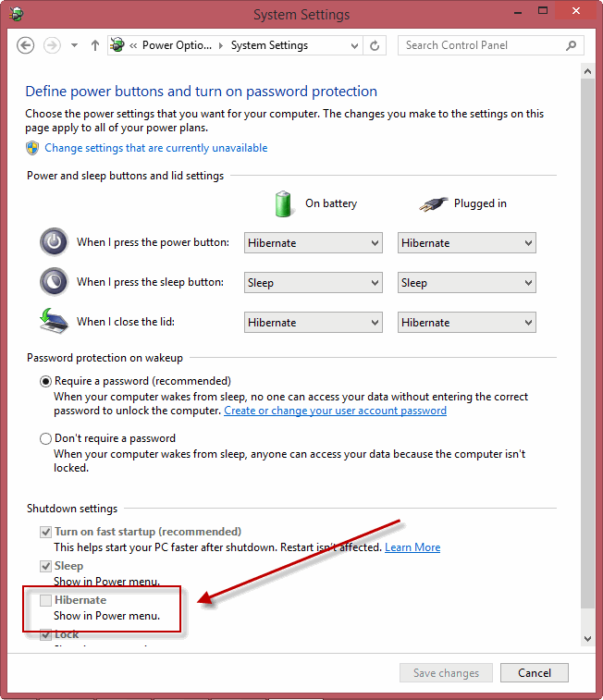Click the Cancel button
The width and height of the screenshot is (603, 700).
(535, 673)
